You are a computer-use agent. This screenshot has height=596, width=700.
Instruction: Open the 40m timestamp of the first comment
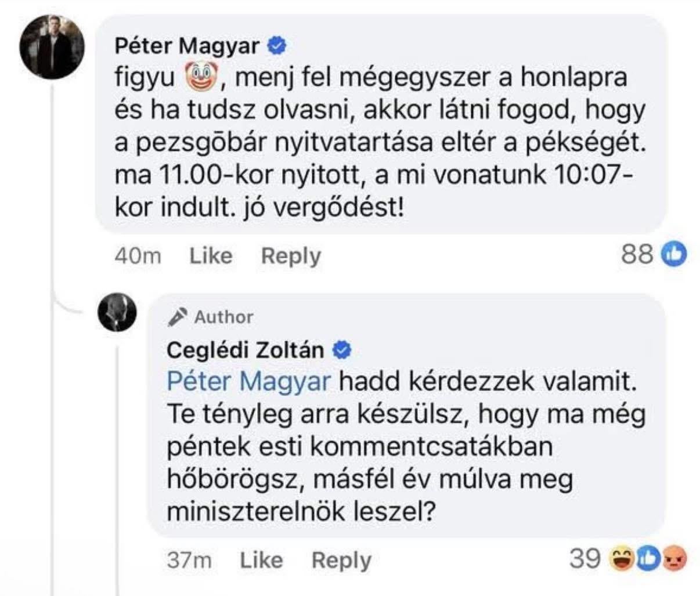(138, 255)
